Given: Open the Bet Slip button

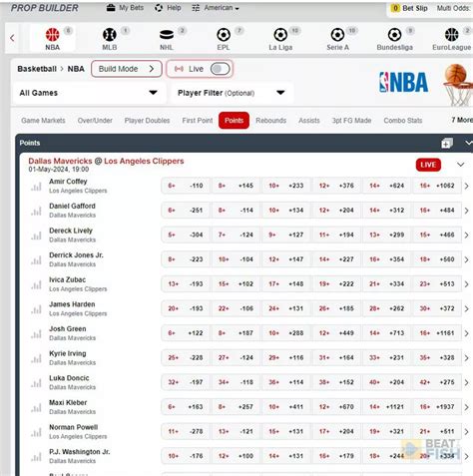Looking at the screenshot, I should coord(409,8).
